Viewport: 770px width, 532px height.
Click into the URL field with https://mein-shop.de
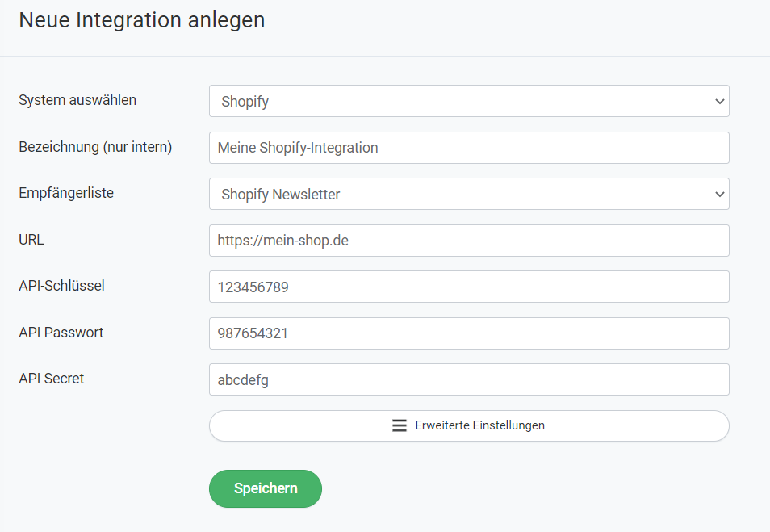click(x=468, y=241)
